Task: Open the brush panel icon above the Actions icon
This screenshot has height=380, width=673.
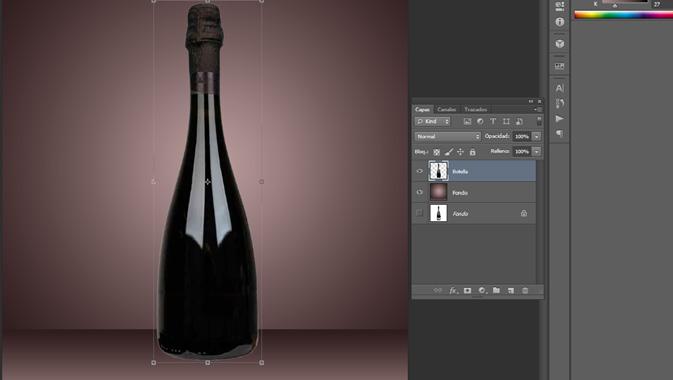Action: 560,103
